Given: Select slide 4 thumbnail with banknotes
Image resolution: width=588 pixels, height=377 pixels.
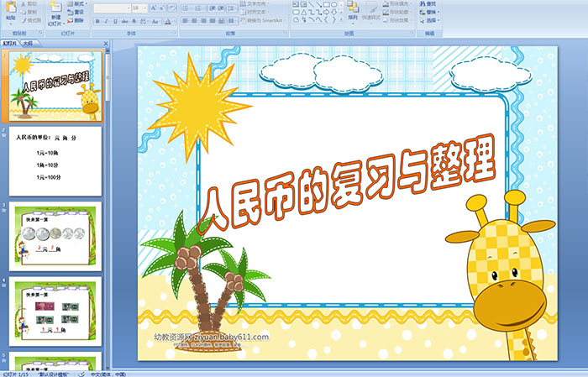Looking at the screenshot, I should click(x=55, y=312).
